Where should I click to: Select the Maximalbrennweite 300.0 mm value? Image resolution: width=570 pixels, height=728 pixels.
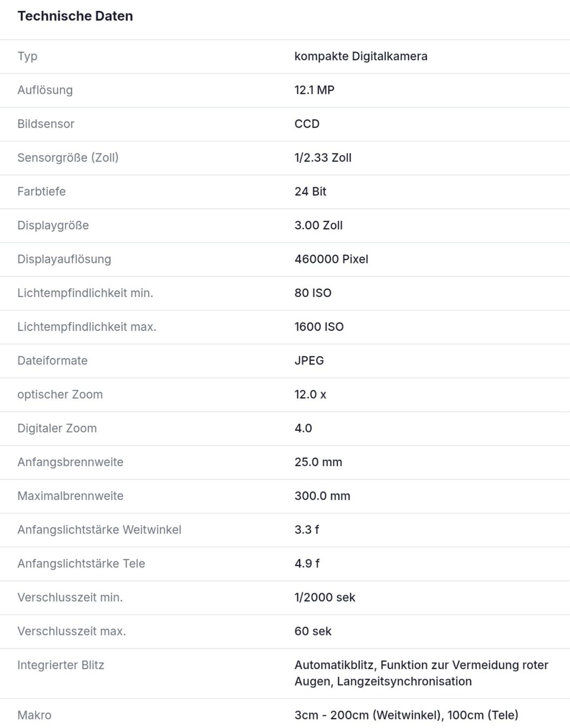pyautogui.click(x=322, y=496)
